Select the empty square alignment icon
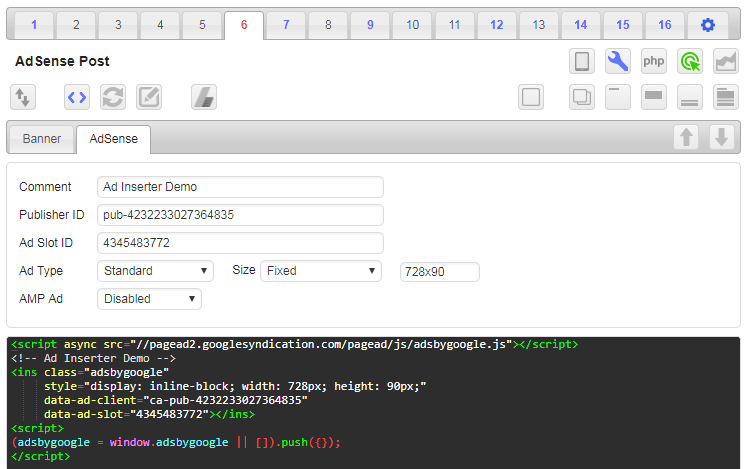 click(531, 97)
